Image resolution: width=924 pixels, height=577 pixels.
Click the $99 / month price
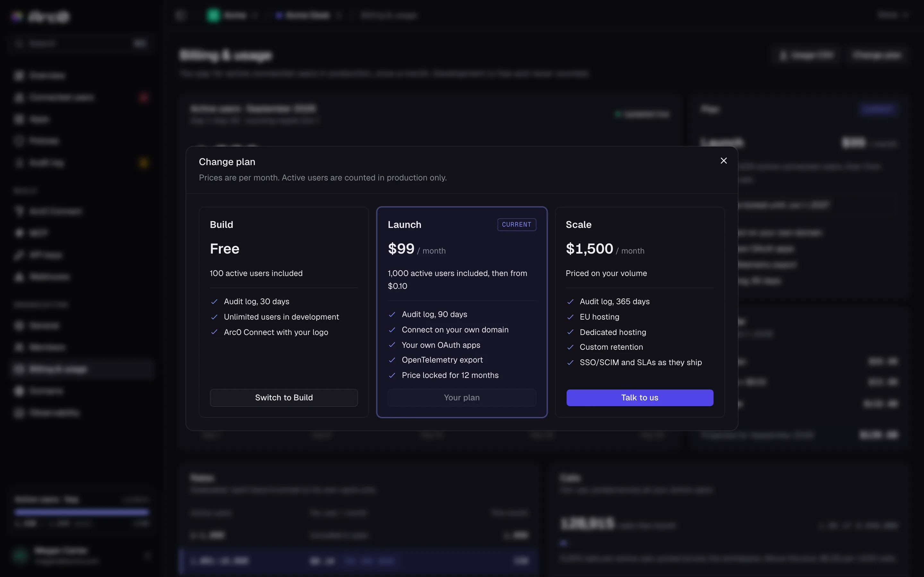(416, 249)
